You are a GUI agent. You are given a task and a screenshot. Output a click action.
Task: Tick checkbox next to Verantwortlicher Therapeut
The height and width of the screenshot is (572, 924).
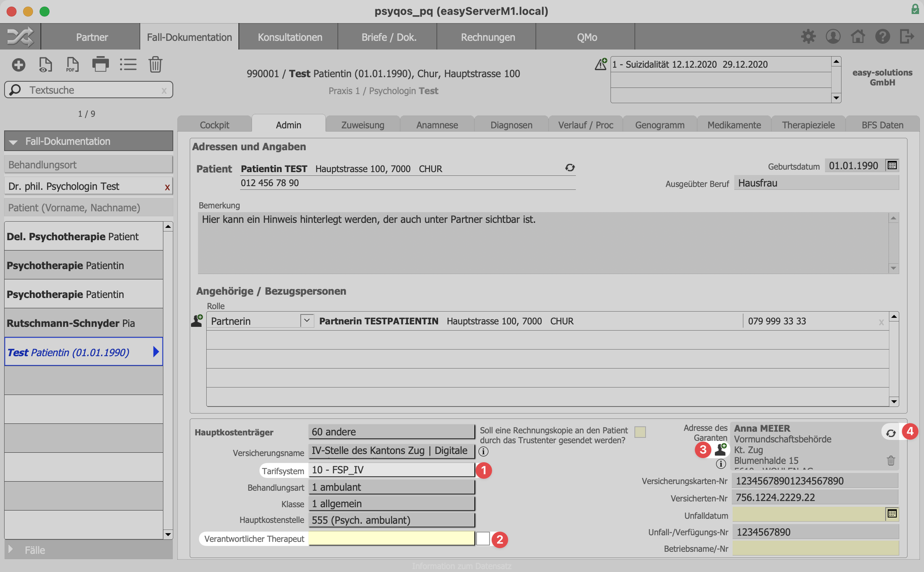(483, 539)
